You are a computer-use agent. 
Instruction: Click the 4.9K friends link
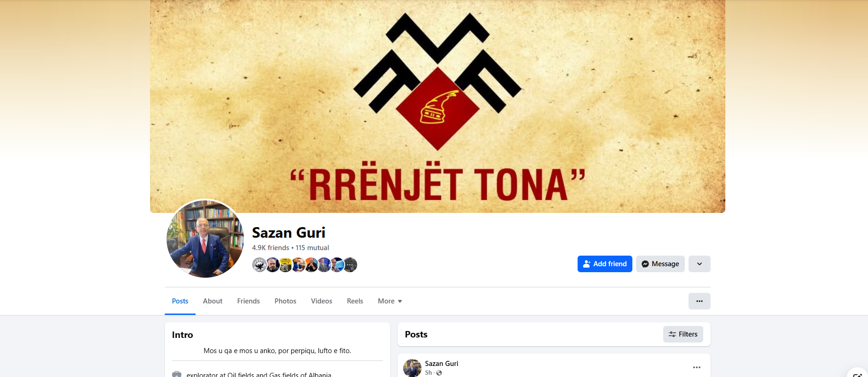pyautogui.click(x=271, y=248)
